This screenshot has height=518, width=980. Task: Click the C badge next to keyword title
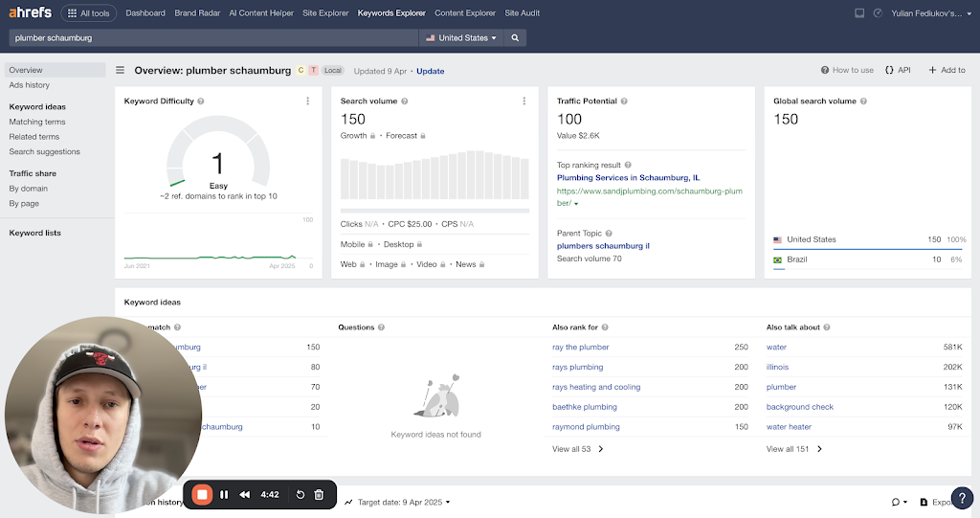coord(301,71)
